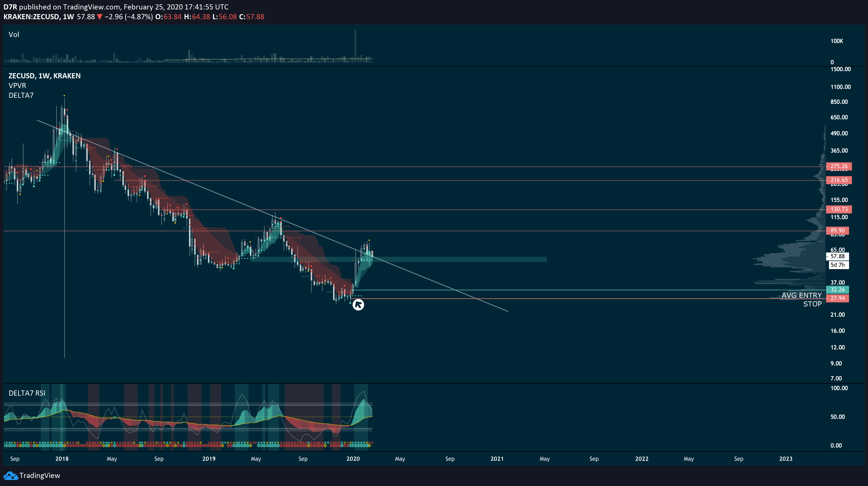
Task: Click the ZECUSD, 1W, KRAKEN chart title
Action: pyautogui.click(x=44, y=76)
